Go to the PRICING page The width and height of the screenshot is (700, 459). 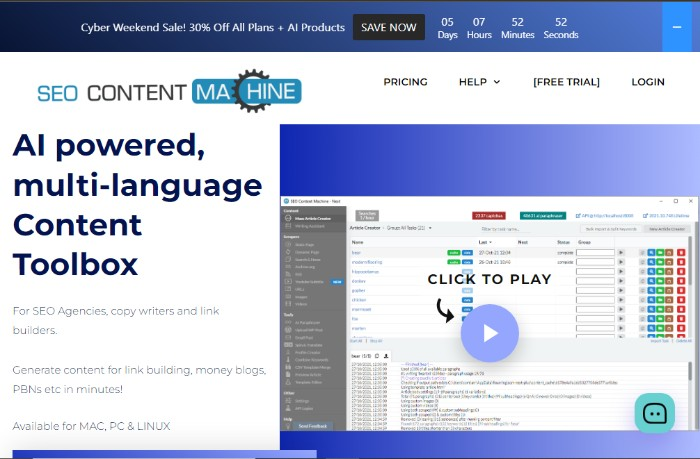pyautogui.click(x=405, y=82)
